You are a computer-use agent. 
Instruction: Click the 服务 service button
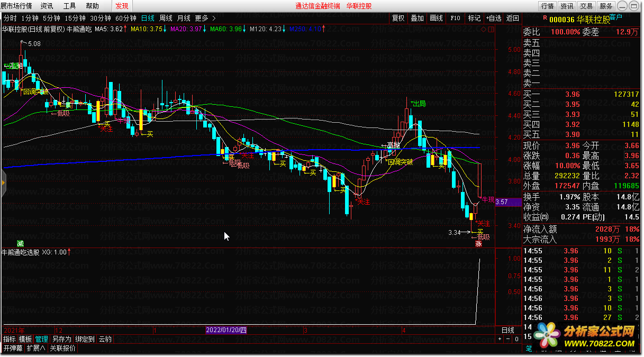coord(605,6)
